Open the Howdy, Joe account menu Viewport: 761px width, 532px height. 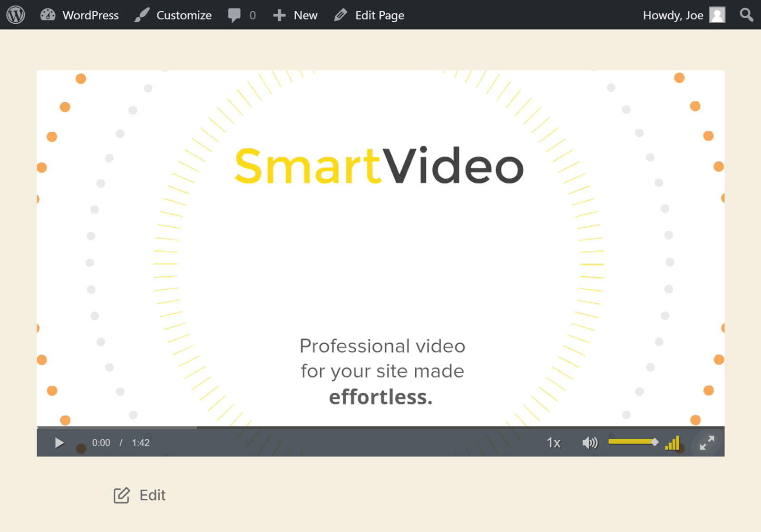684,15
